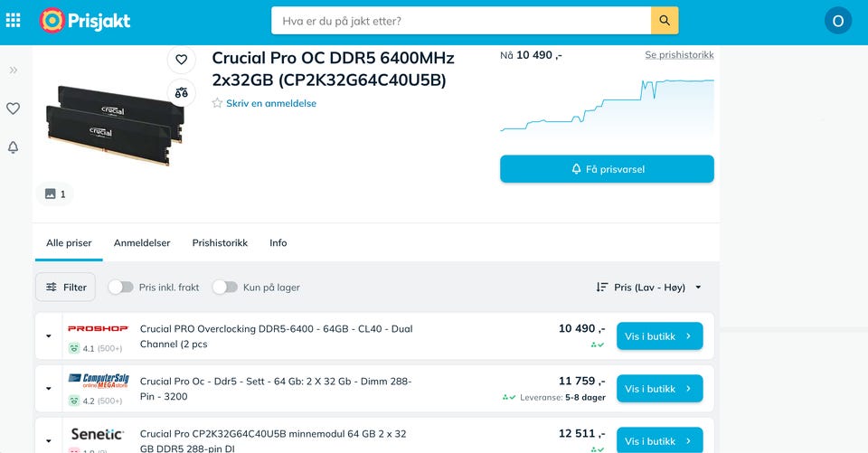Click Skriv en anmeldelse link
868x453 pixels.
[x=271, y=103]
